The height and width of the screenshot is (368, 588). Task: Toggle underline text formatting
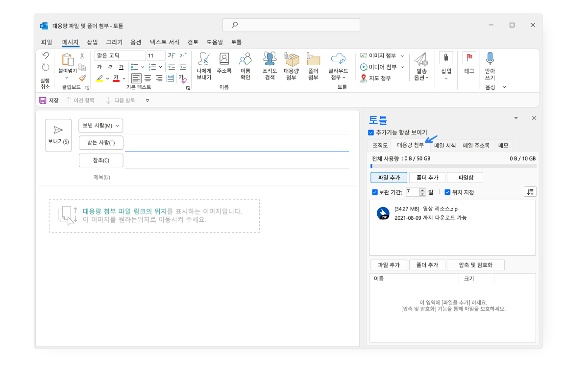pos(122,67)
